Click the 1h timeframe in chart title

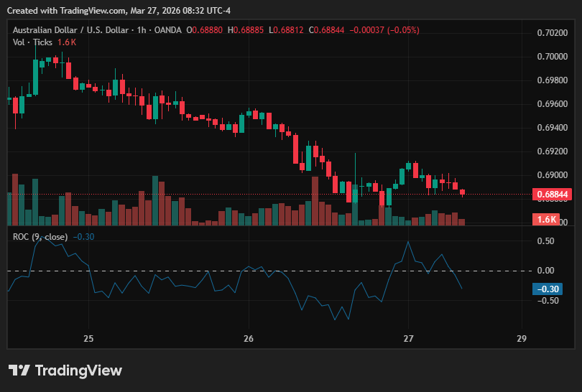pyautogui.click(x=142, y=30)
